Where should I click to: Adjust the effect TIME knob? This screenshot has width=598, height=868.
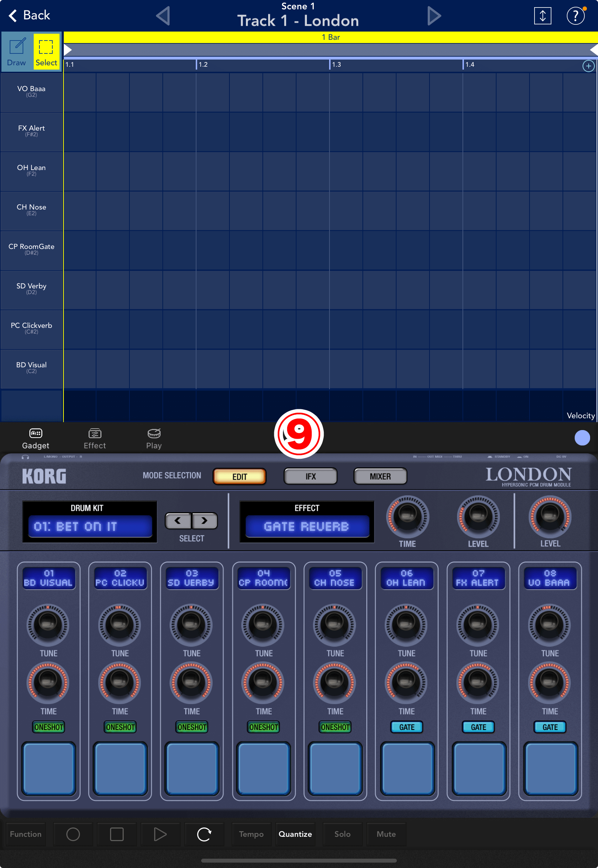pos(407,516)
